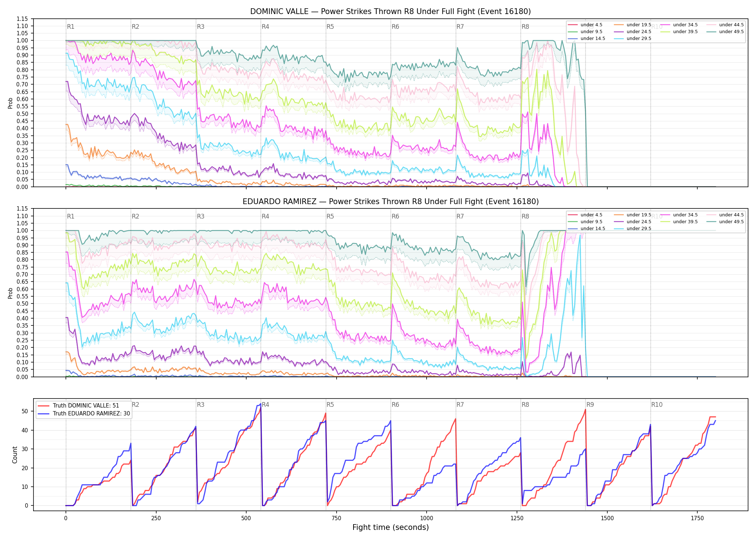
Task: Click the 1000 tick label on the x-axis
Action: pyautogui.click(x=427, y=518)
